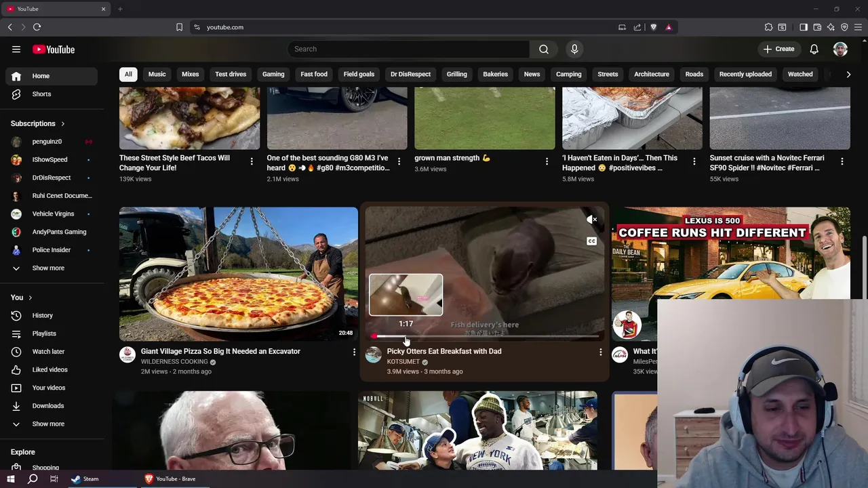Show next filter chips with arrow
This screenshot has height=488, width=868.
point(848,74)
